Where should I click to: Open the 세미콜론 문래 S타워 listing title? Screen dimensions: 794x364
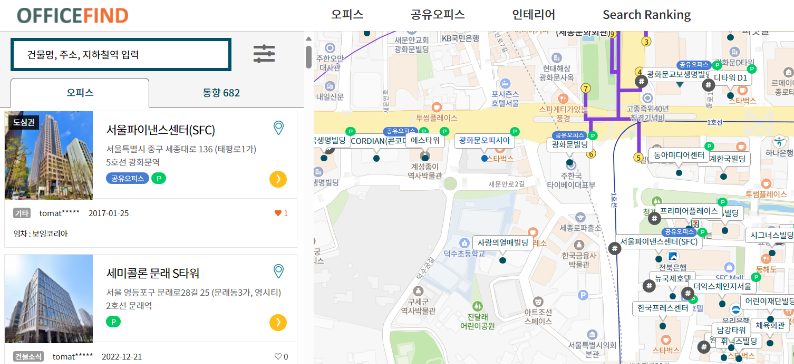tap(152, 273)
